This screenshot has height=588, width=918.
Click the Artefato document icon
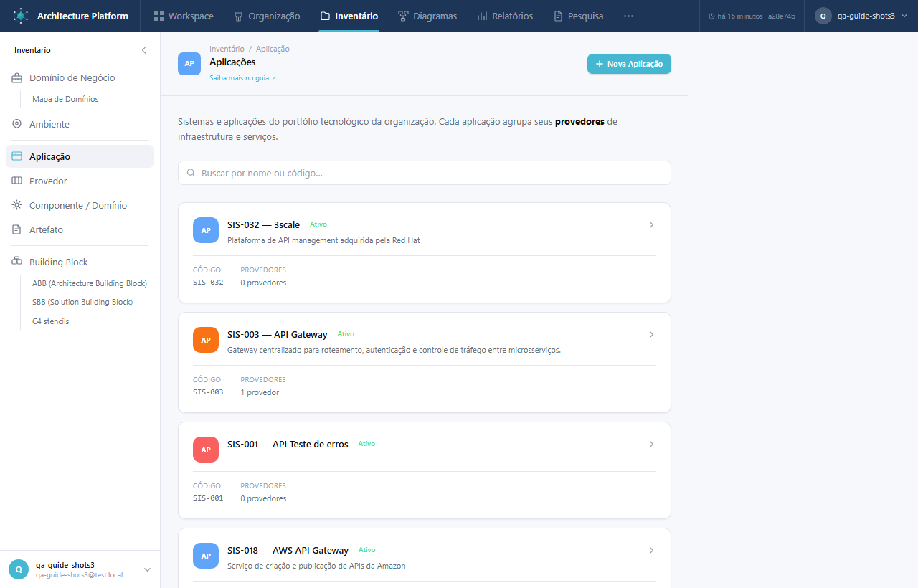point(16,229)
